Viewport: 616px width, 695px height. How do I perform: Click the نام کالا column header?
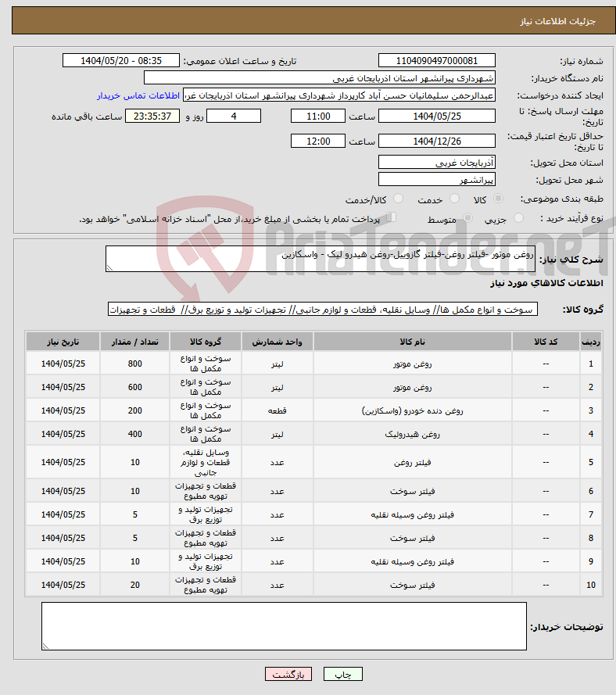coord(413,342)
